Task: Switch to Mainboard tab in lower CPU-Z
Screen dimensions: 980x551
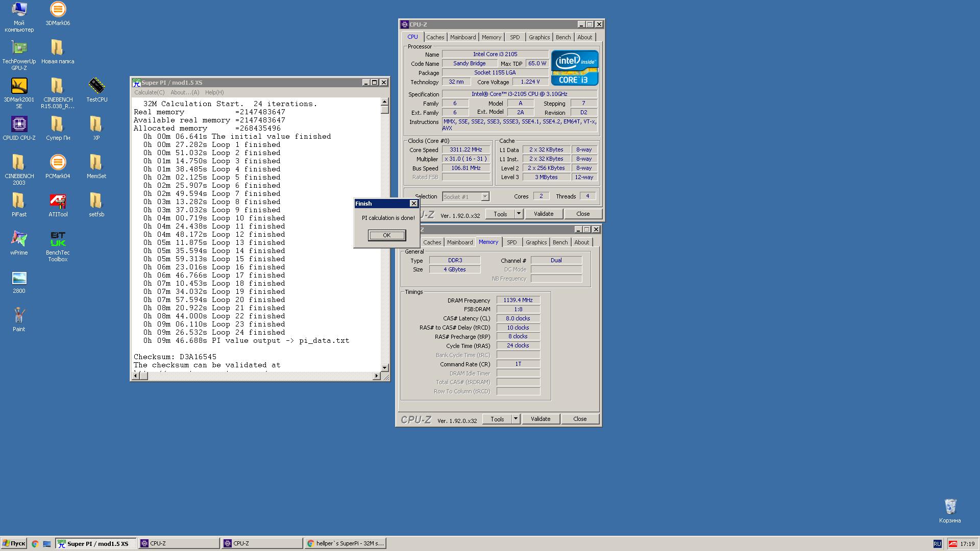Action: pos(460,242)
